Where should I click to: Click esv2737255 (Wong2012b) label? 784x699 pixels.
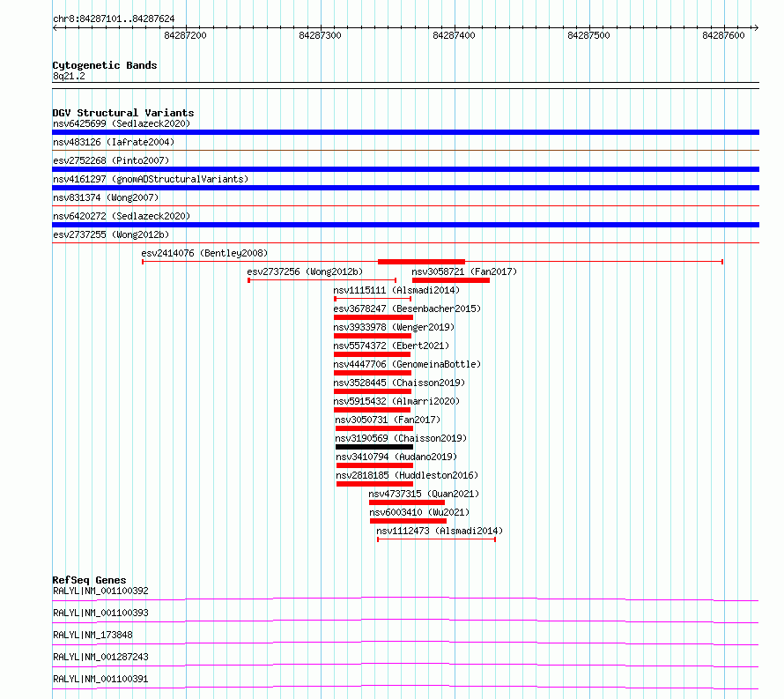click(x=111, y=234)
